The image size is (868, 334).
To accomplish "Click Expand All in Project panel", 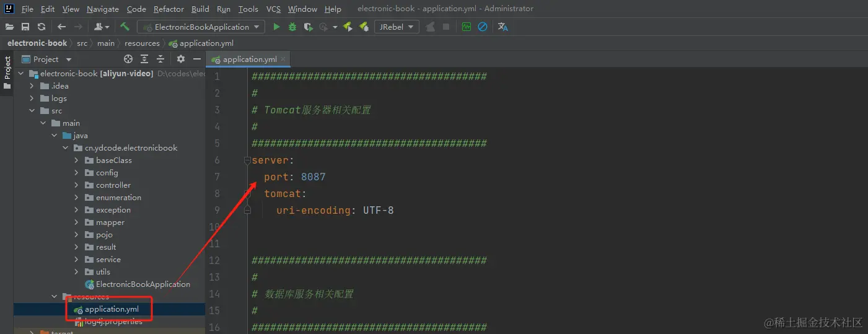I will pos(144,59).
